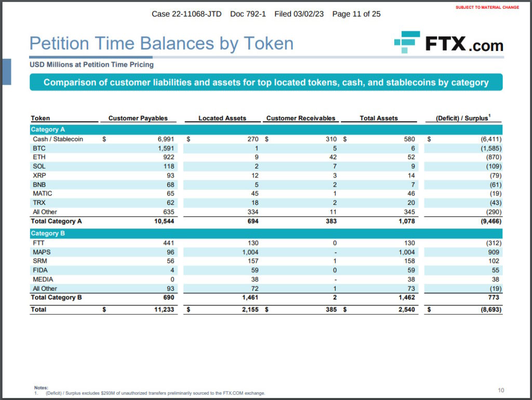
Task: Select the MAPS row label
Action: pyautogui.click(x=42, y=252)
